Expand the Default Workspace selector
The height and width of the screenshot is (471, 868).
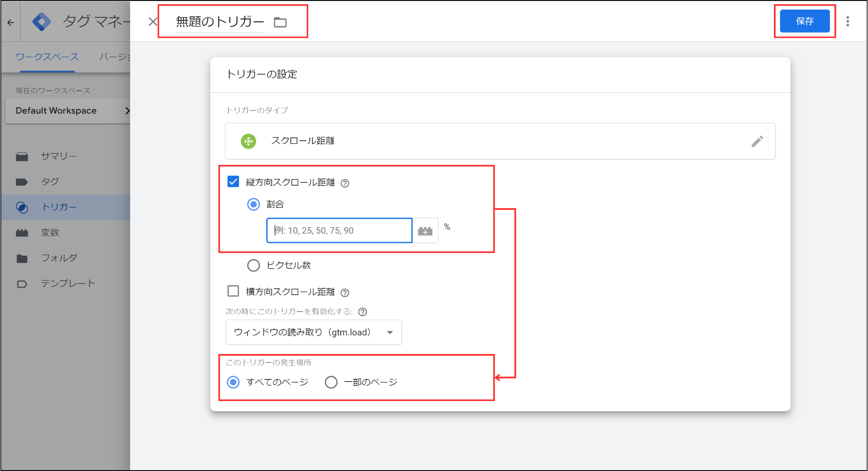pos(68,111)
